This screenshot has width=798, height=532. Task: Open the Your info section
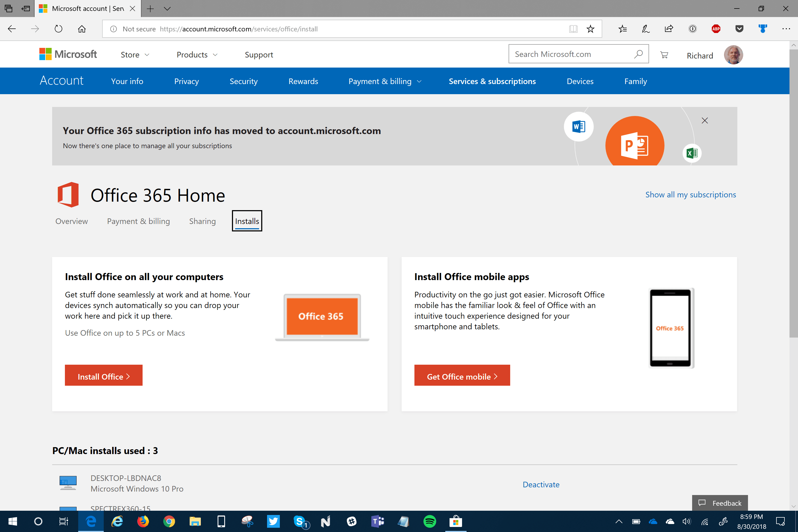(x=127, y=81)
